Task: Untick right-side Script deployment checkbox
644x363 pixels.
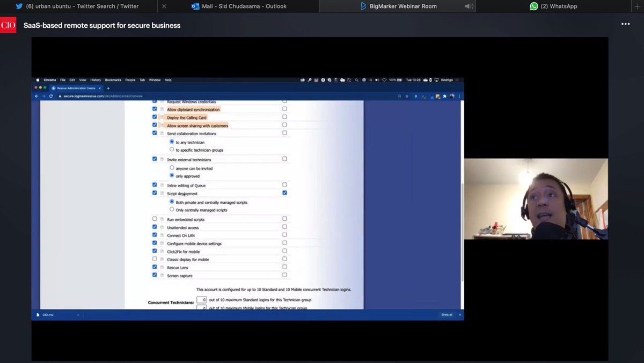Action: [284, 192]
